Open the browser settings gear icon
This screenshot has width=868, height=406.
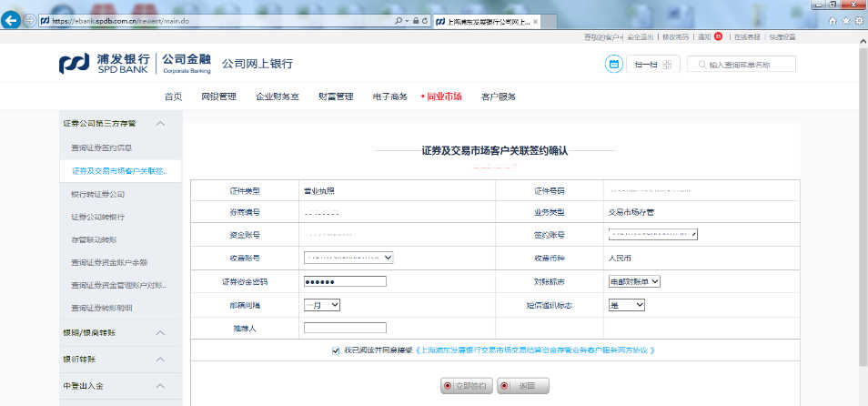[857, 20]
